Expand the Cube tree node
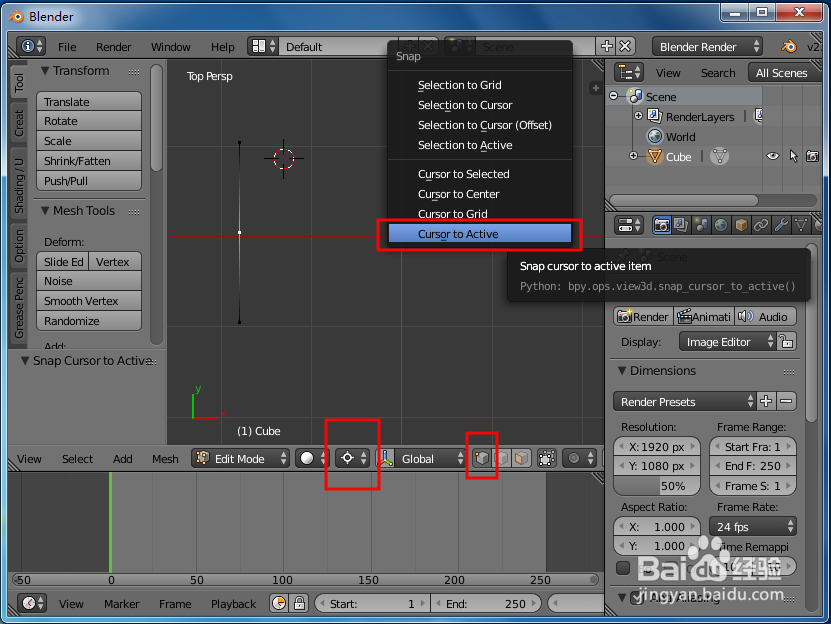 click(x=633, y=156)
